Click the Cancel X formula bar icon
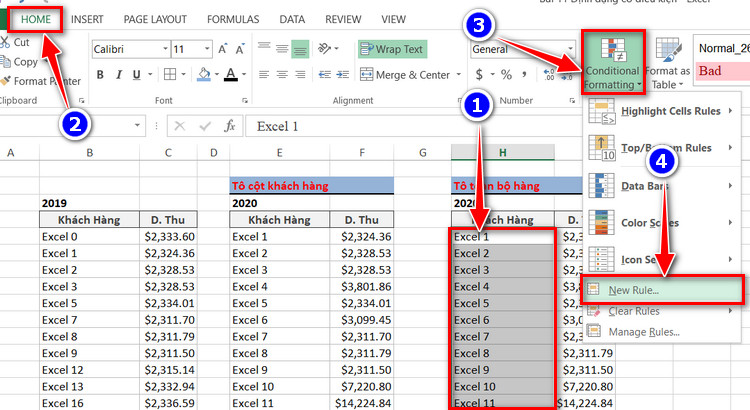 point(180,126)
